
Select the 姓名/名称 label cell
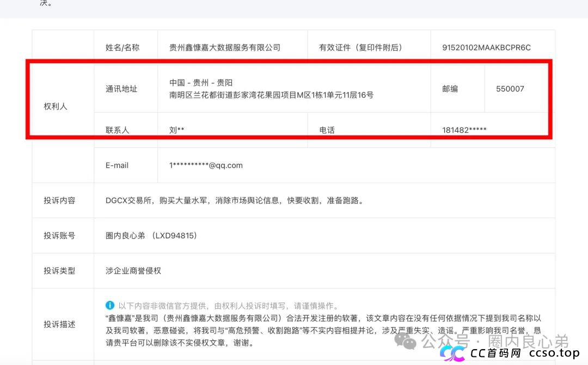[122, 47]
